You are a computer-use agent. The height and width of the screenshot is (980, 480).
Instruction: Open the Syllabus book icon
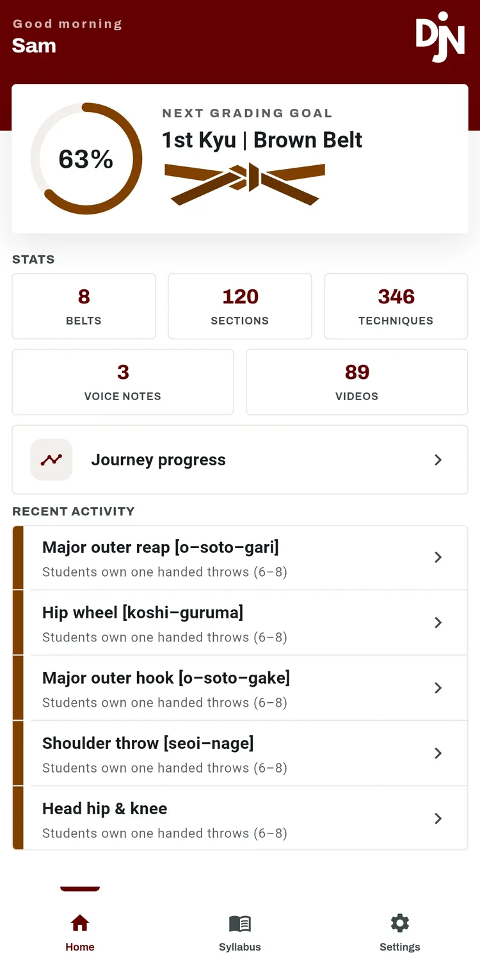(240, 923)
